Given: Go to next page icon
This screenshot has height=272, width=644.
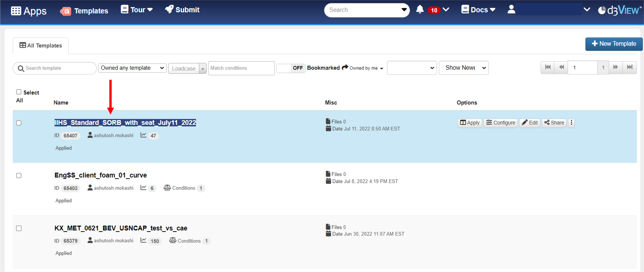Looking at the screenshot, I should pyautogui.click(x=615, y=67).
